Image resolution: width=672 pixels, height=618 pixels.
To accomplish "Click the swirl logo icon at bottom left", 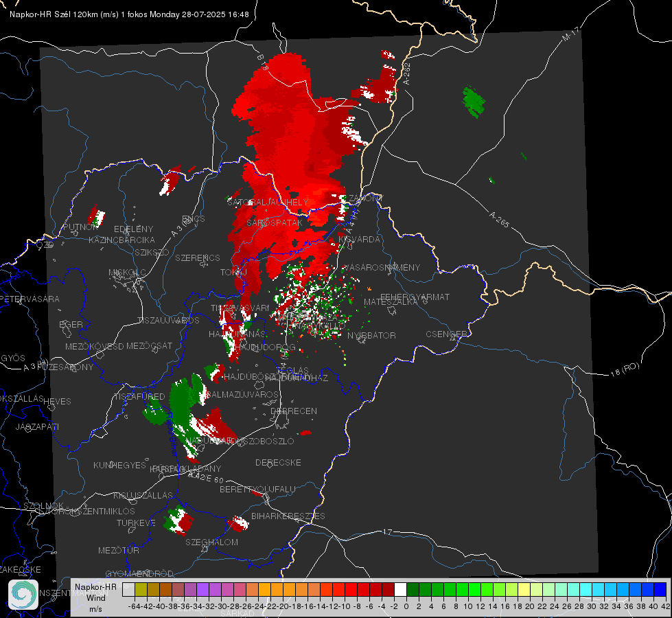I will tap(23, 595).
